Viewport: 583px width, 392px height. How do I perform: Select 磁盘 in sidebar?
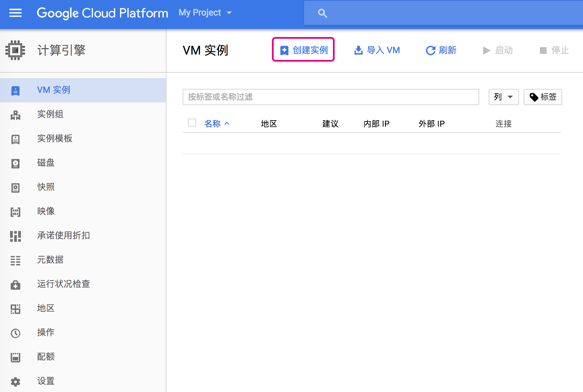(x=83, y=163)
